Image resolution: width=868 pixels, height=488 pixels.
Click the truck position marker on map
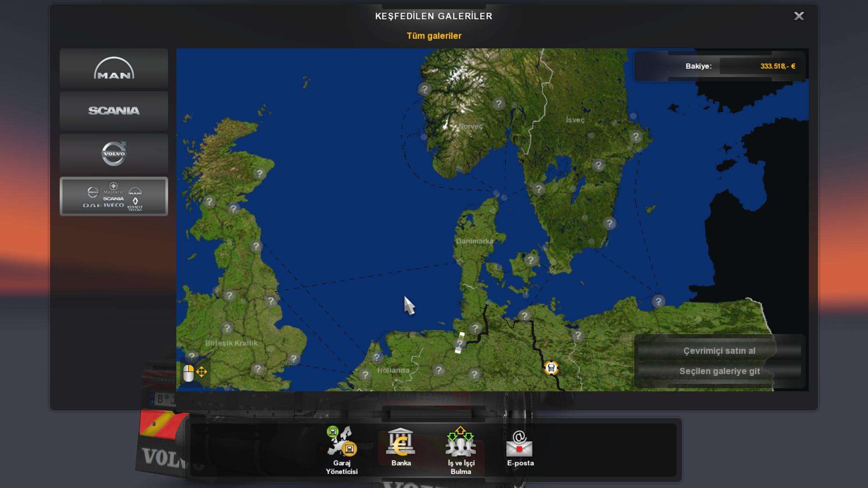coord(459,343)
